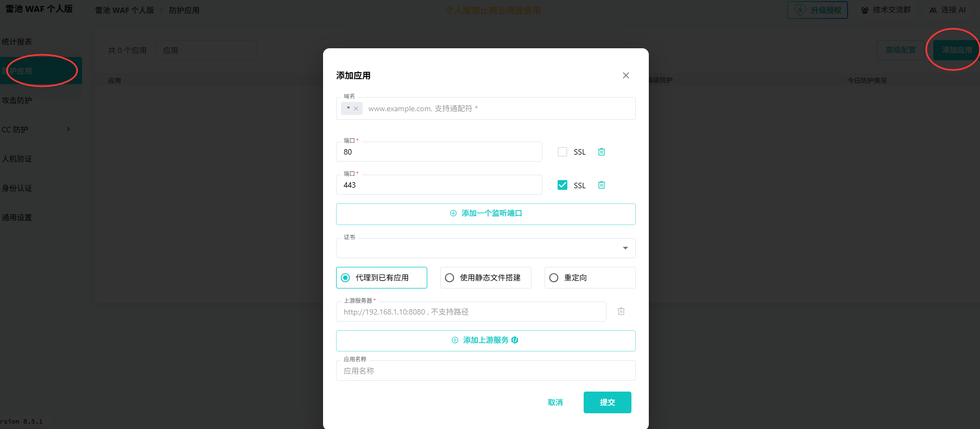The image size is (980, 429).
Task: Enable SSL for port 80
Action: (x=562, y=152)
